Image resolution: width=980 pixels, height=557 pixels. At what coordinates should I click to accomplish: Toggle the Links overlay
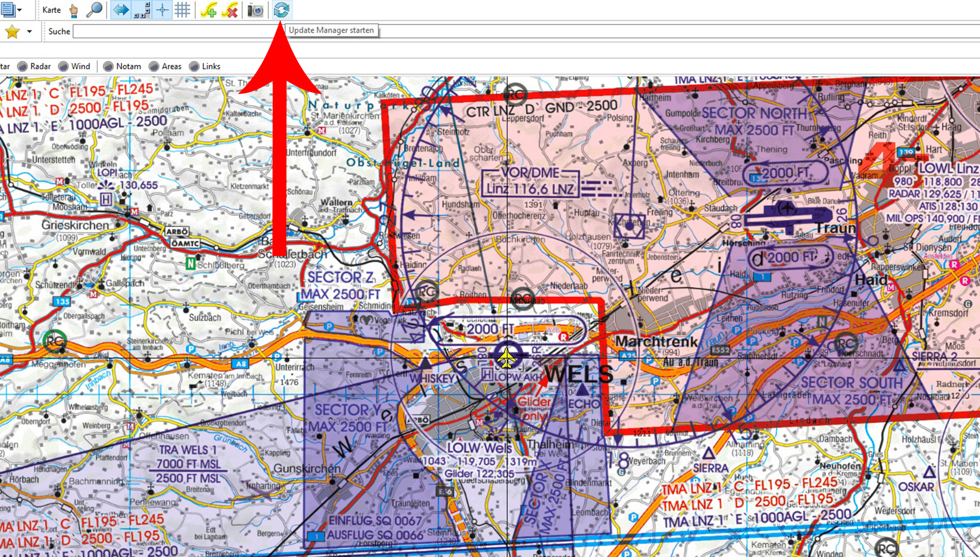tap(194, 67)
